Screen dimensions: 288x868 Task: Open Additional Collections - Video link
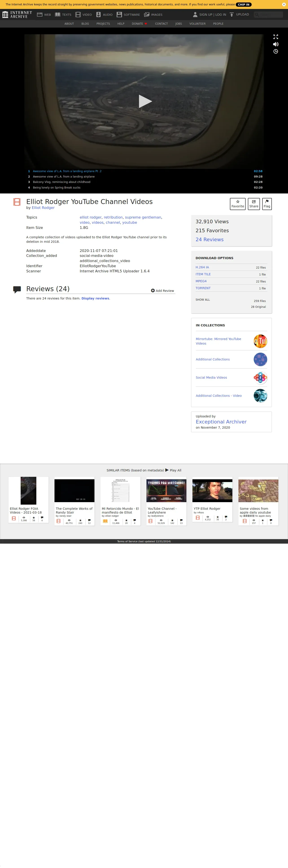218,396
